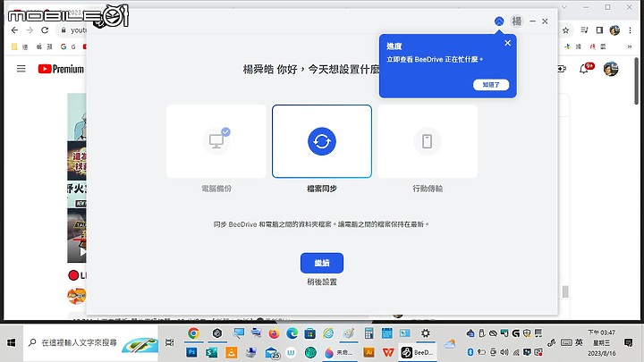Open YouTube notifications bell
The width and height of the screenshot is (644, 362).
tap(583, 69)
